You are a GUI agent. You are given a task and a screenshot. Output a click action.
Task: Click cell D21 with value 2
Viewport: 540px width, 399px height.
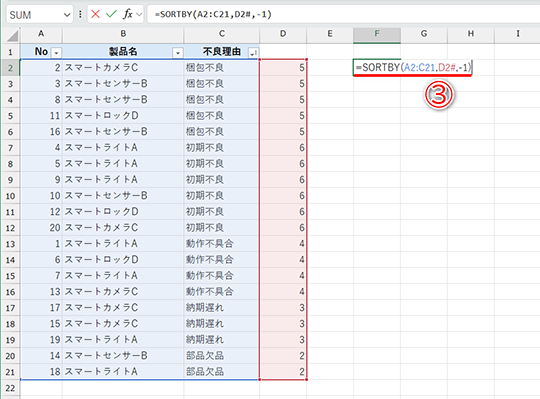point(283,372)
